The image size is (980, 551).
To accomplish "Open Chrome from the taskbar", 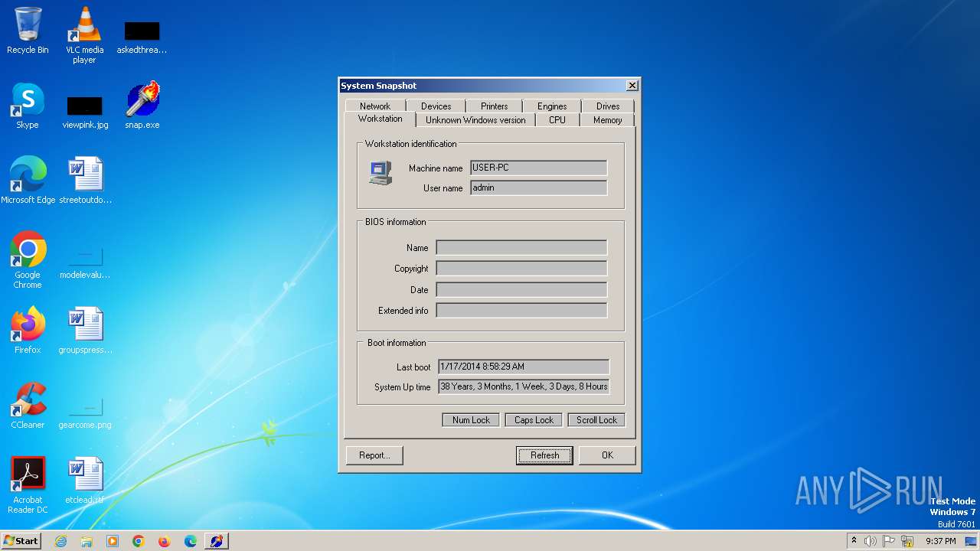I will (x=139, y=541).
